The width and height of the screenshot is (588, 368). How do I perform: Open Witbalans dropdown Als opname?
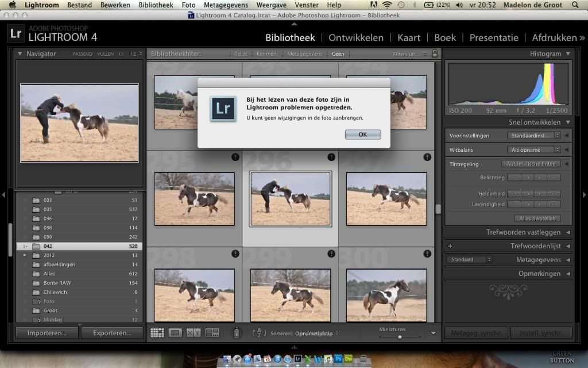coord(533,150)
